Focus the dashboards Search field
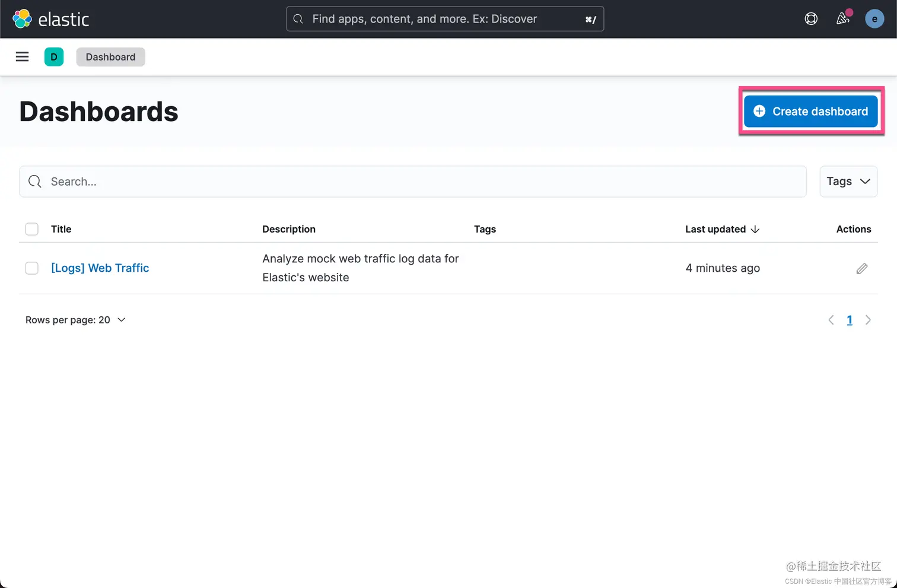Image resolution: width=897 pixels, height=588 pixels. click(x=413, y=182)
